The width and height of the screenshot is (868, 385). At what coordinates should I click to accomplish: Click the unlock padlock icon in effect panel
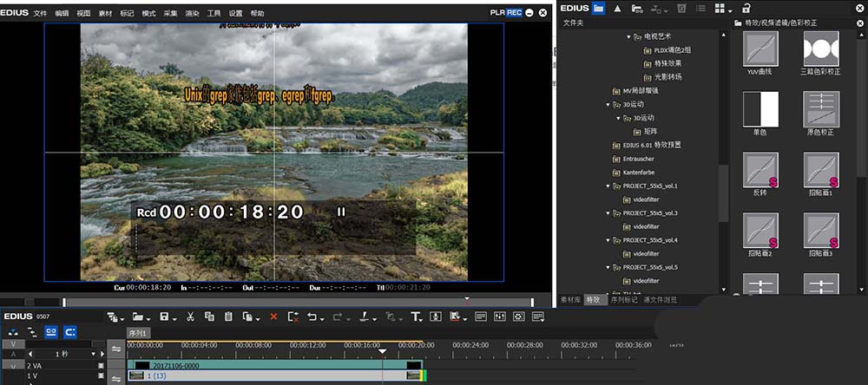click(x=746, y=8)
